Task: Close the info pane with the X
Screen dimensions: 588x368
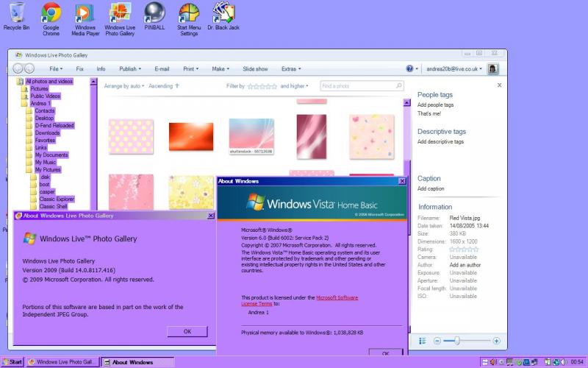Action: (x=500, y=85)
